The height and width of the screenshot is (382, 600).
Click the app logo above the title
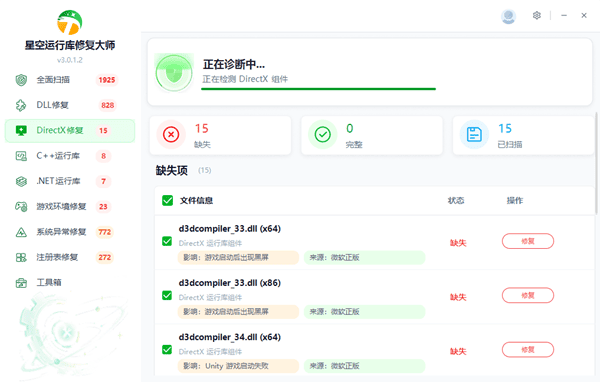(70, 23)
